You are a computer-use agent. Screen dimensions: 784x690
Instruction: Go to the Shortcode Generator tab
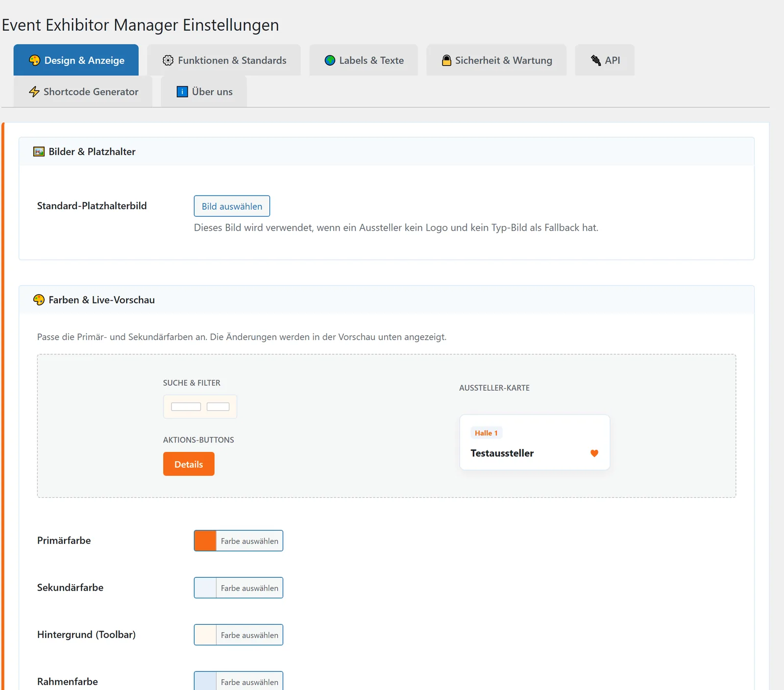(x=83, y=91)
